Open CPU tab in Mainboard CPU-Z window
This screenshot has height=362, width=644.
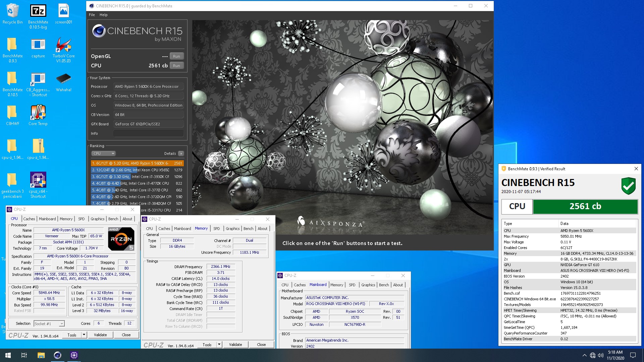[x=285, y=285]
